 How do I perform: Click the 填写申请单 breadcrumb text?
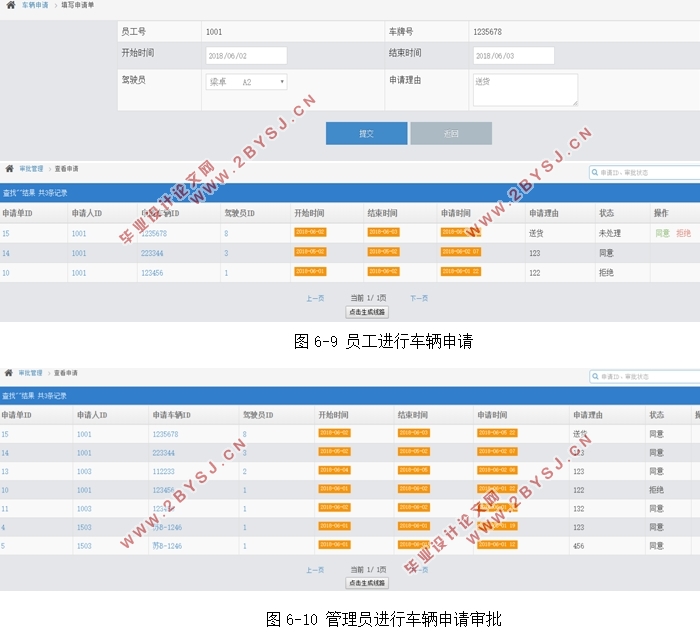(x=77, y=5)
